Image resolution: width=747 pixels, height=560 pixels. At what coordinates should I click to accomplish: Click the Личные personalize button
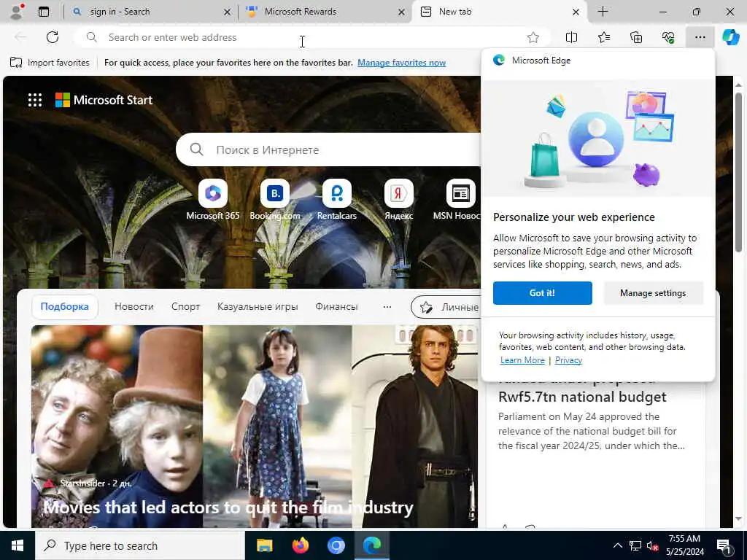click(x=446, y=307)
